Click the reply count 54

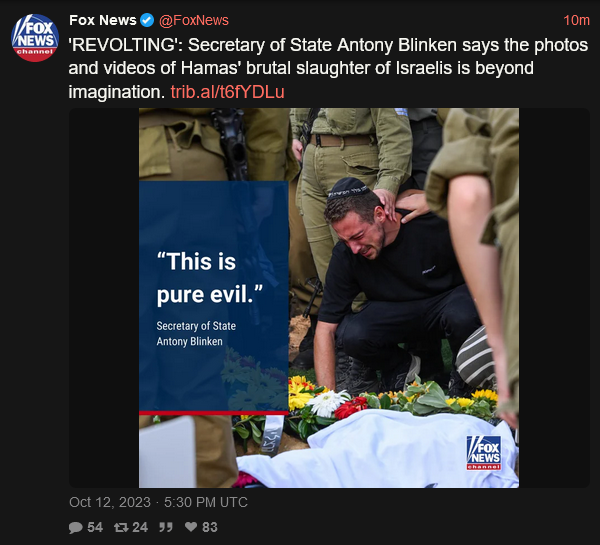[x=95, y=527]
